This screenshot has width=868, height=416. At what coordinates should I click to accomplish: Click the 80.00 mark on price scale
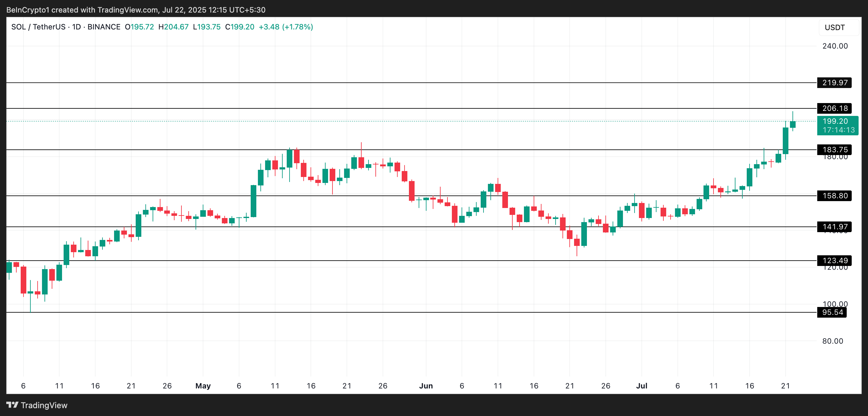pyautogui.click(x=832, y=341)
